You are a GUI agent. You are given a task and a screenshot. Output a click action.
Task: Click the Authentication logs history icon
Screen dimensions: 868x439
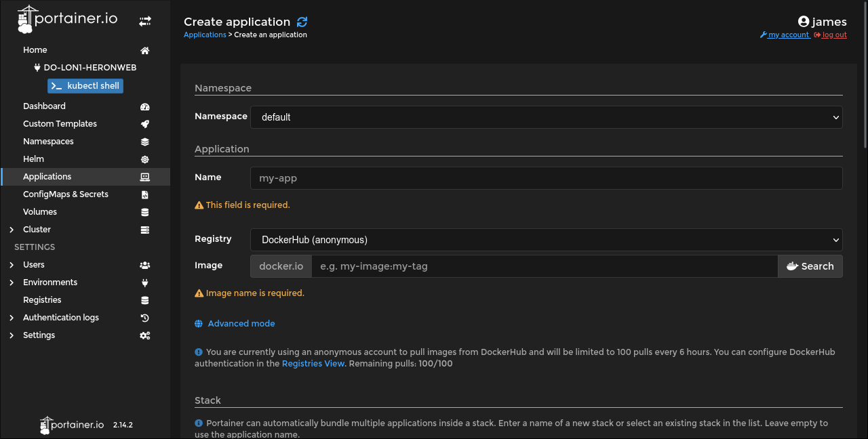pos(144,318)
